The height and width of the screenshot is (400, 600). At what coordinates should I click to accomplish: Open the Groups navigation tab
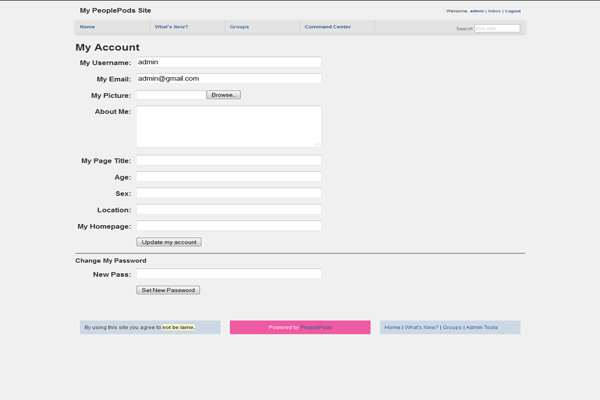point(239,27)
